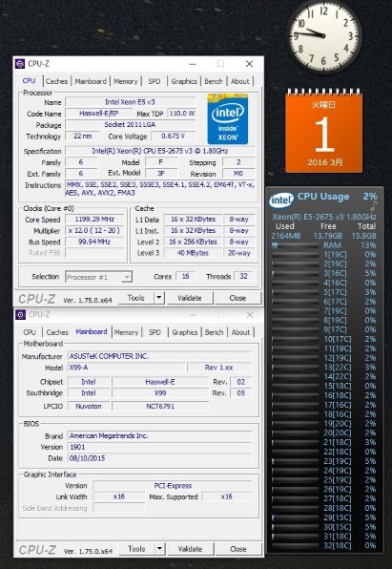Open the Processor #1 selection dropdown
This screenshot has width=392, height=569.
98,277
